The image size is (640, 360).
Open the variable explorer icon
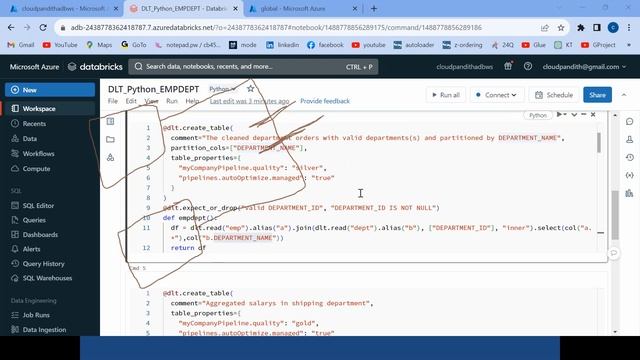pos(629,175)
